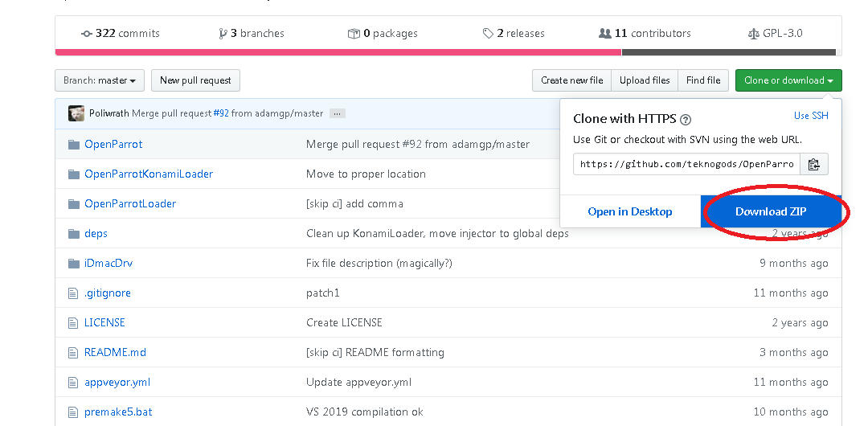
Task: Open the .gitignore file link
Action: pyautogui.click(x=108, y=293)
